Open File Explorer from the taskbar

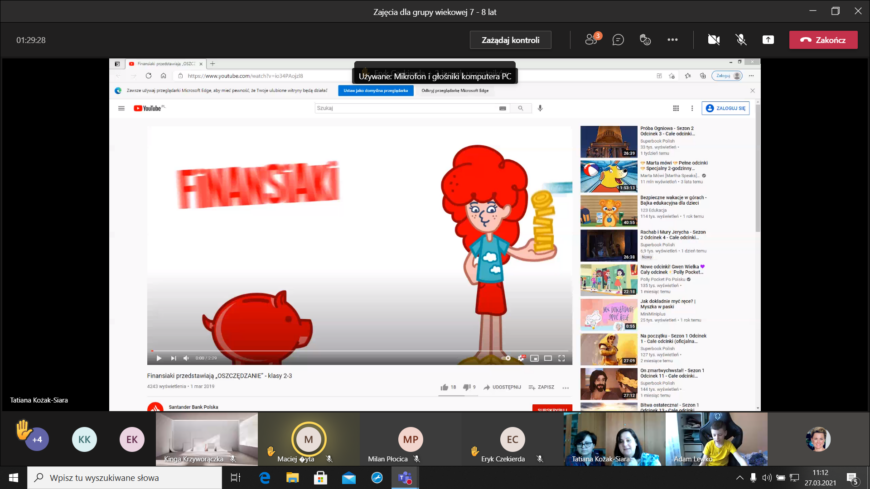point(292,477)
